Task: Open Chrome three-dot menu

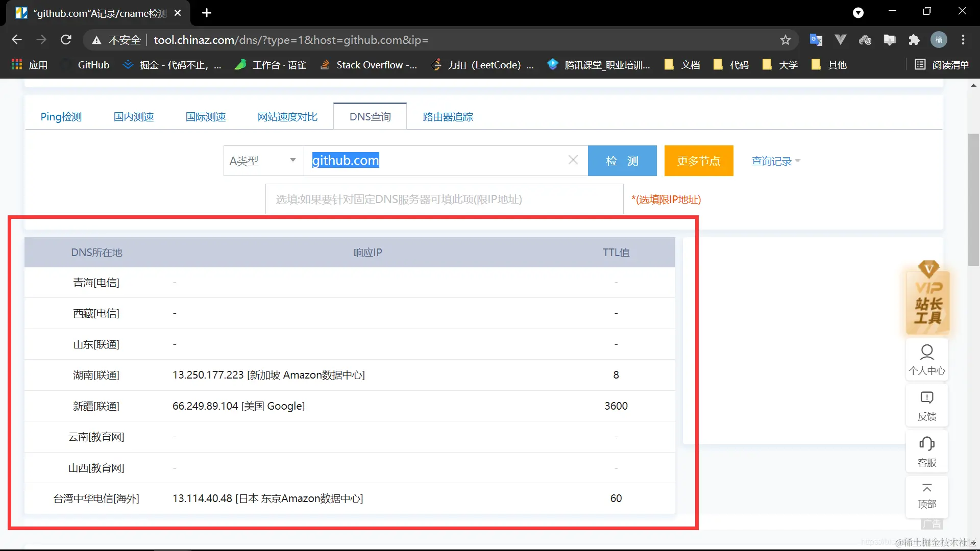Action: (x=963, y=40)
